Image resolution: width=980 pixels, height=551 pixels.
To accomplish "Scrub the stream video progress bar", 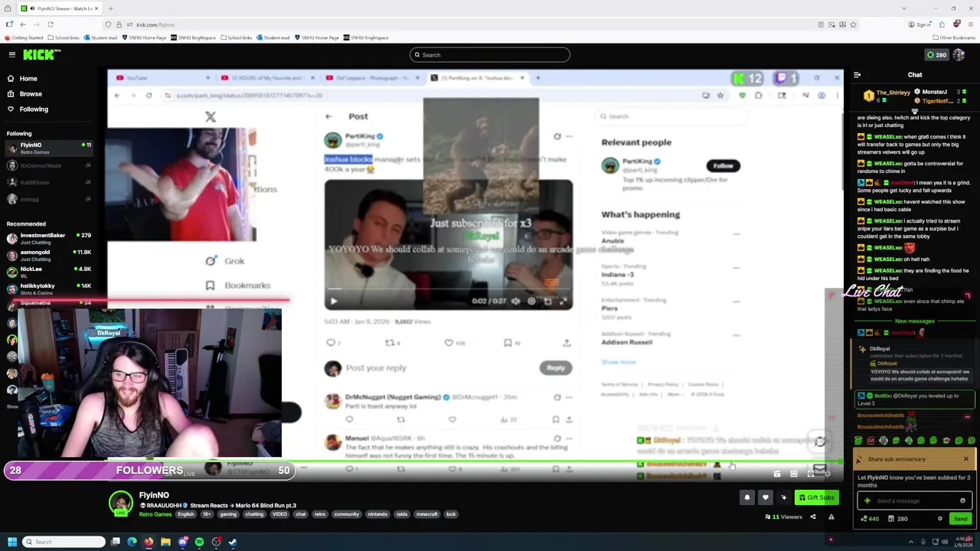I will [x=475, y=461].
